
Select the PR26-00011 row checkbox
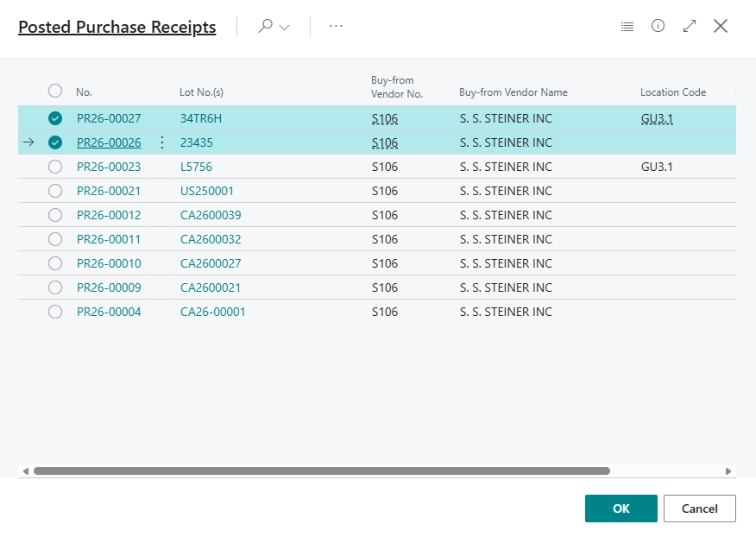(x=55, y=239)
